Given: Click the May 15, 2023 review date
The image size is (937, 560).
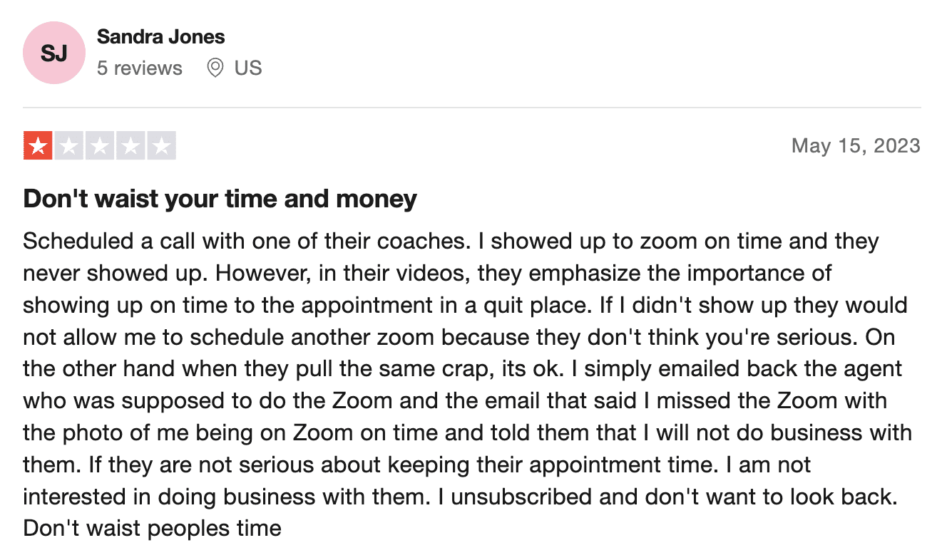Looking at the screenshot, I should coord(856,146).
